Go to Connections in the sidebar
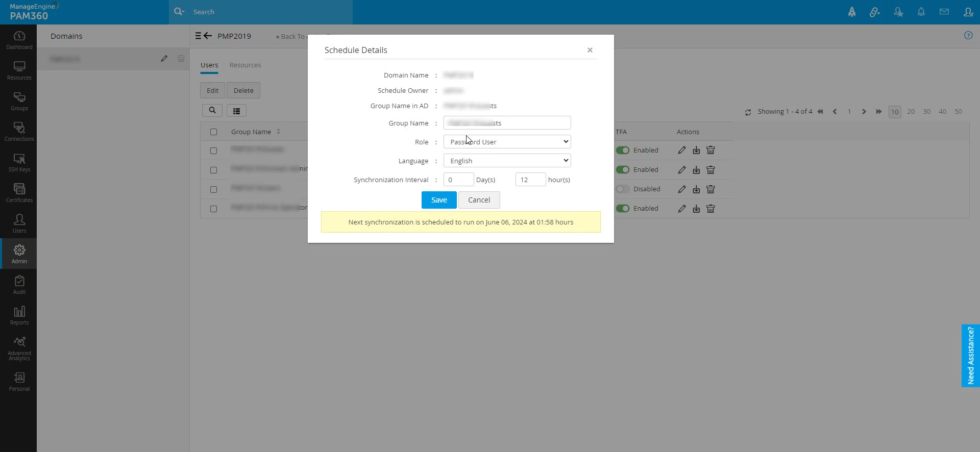The image size is (980, 452). pos(19,132)
